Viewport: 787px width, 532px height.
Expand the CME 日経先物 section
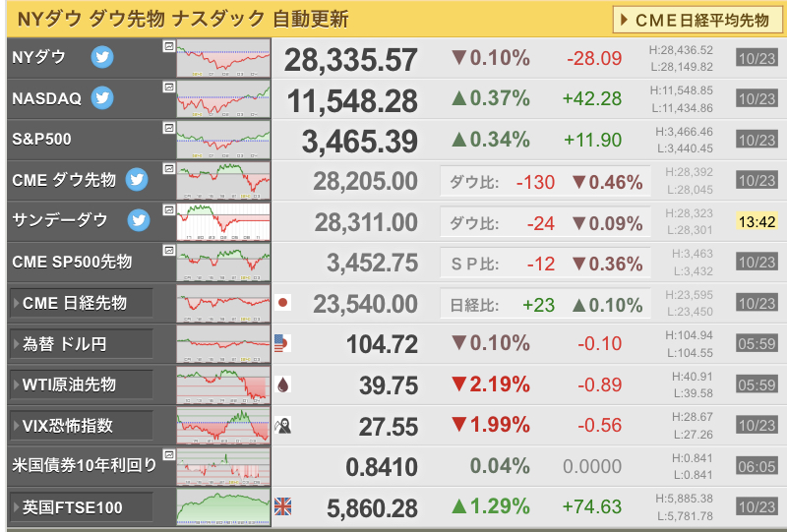click(x=81, y=303)
